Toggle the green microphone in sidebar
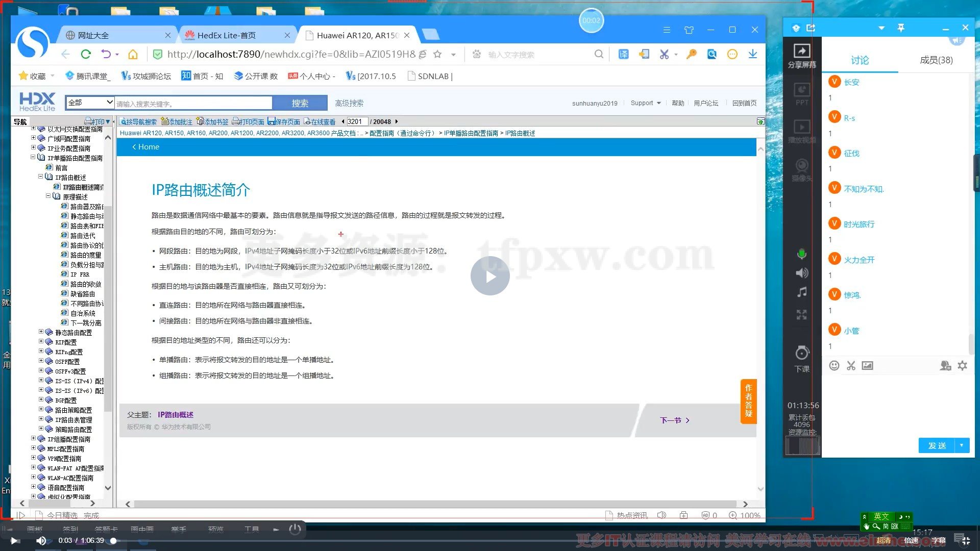 click(x=802, y=254)
